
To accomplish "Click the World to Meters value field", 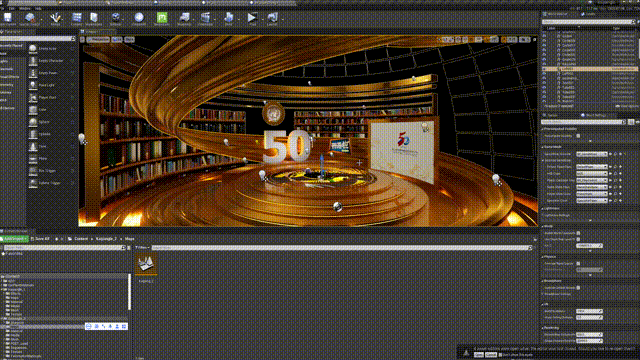I will (x=589, y=311).
